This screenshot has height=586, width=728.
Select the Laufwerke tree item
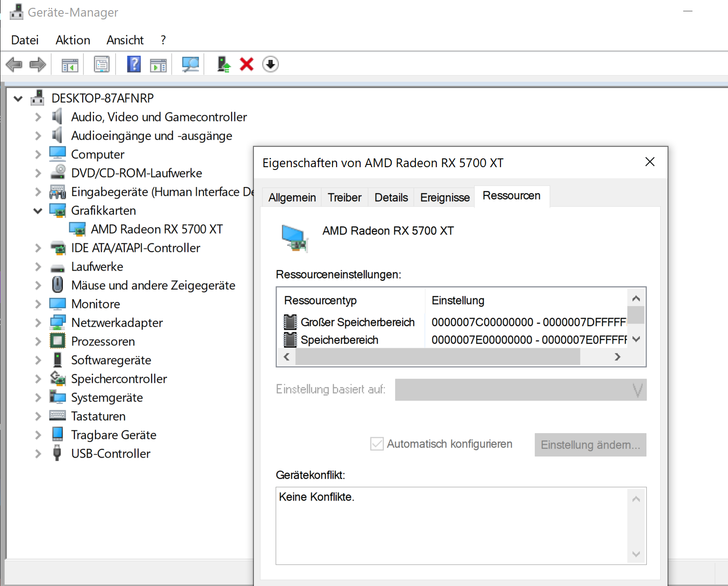(97, 266)
